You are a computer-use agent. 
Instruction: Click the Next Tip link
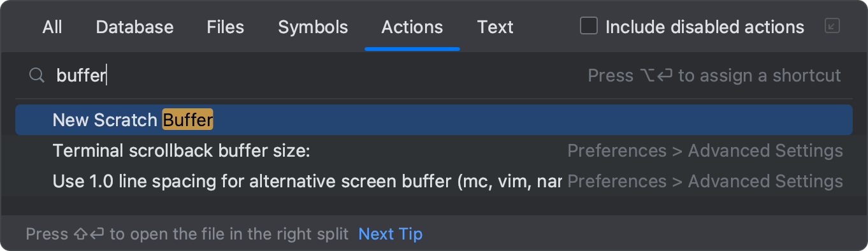click(391, 234)
